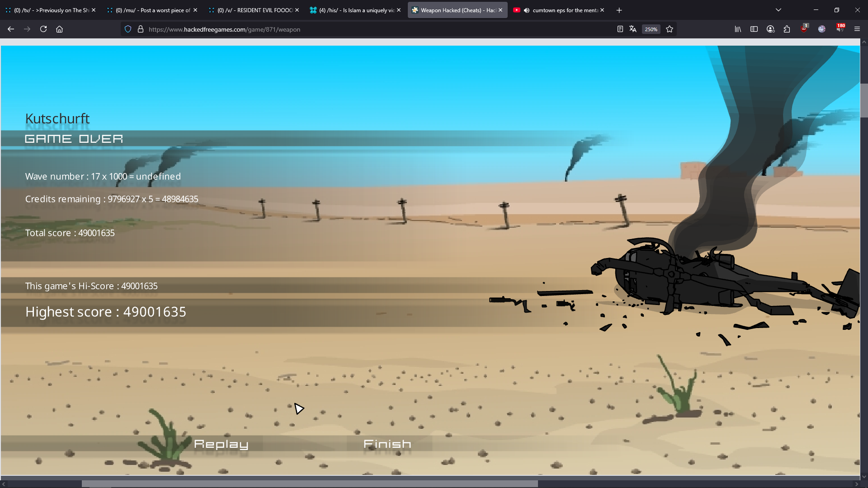Viewport: 868px width, 488px height.
Task: Open the application hamburger menu
Action: 857,29
